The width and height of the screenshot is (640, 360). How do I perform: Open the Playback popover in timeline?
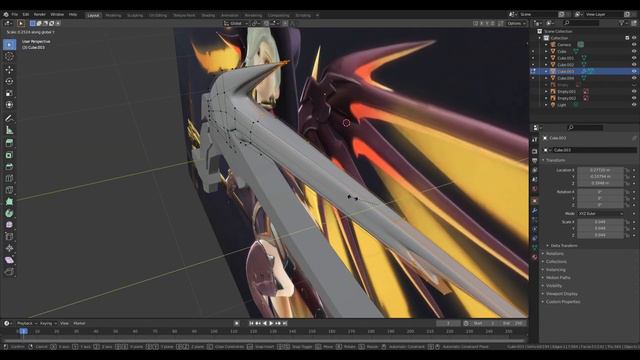click(x=26, y=323)
